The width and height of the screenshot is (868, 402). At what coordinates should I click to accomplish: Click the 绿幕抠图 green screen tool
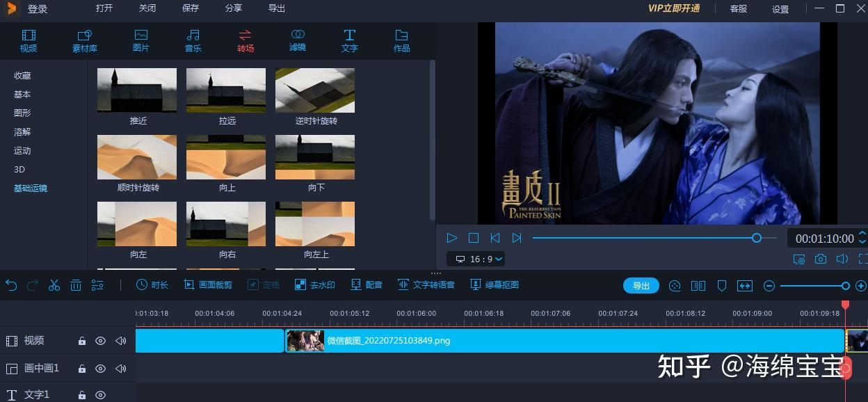click(x=495, y=284)
